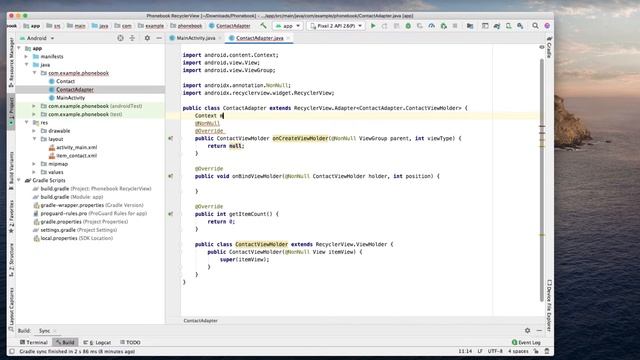Open the Event Log button
The width and height of the screenshot is (640, 360).
coord(526,342)
